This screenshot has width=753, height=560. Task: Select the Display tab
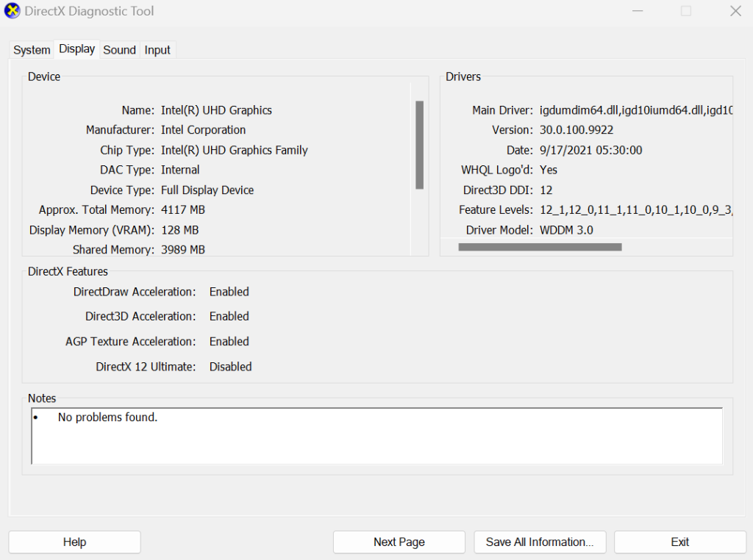[76, 49]
